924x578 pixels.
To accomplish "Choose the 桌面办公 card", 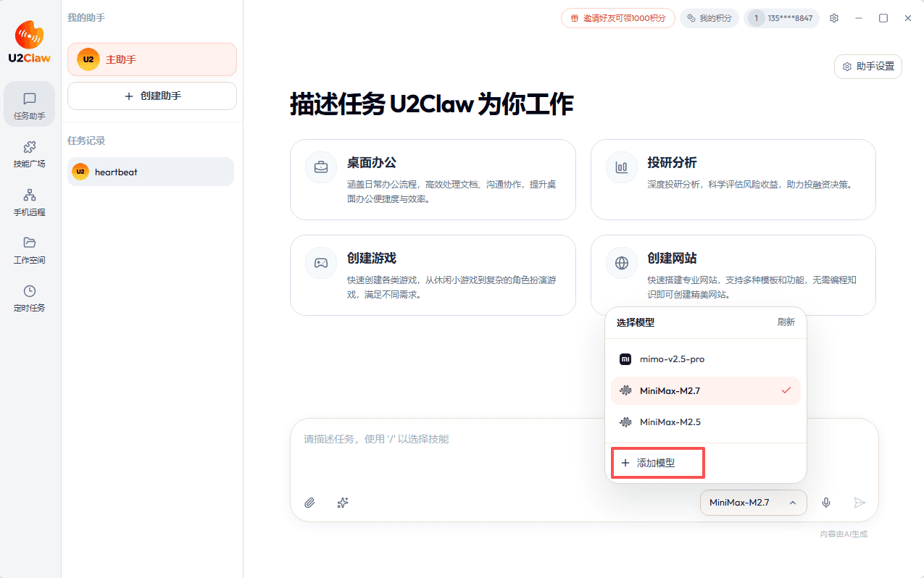I will click(x=433, y=180).
